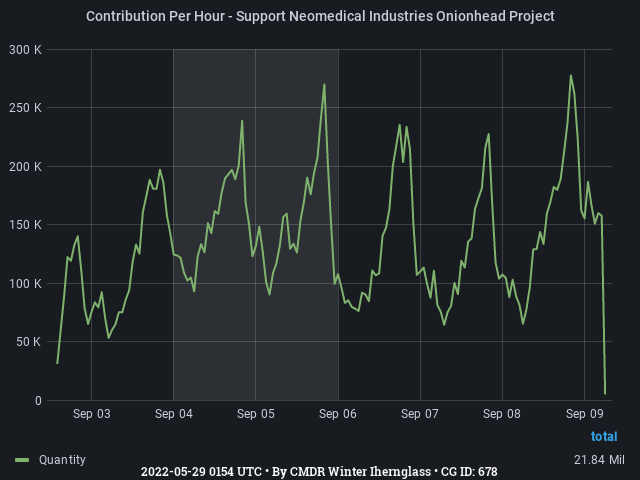Click the 'Sep 03' x-axis label
640x480 pixels.
click(92, 414)
